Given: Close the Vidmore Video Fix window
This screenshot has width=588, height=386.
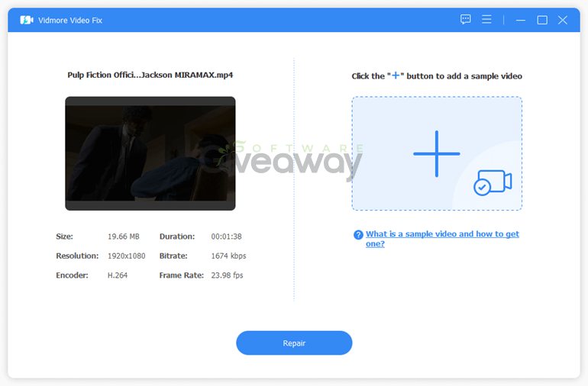Looking at the screenshot, I should [563, 21].
